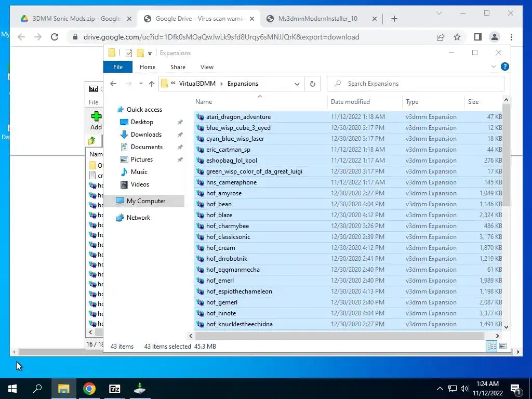Switch to the Ms3dmmModernInstaller browser tab
Viewport: 532px width, 399px height.
tap(317, 19)
